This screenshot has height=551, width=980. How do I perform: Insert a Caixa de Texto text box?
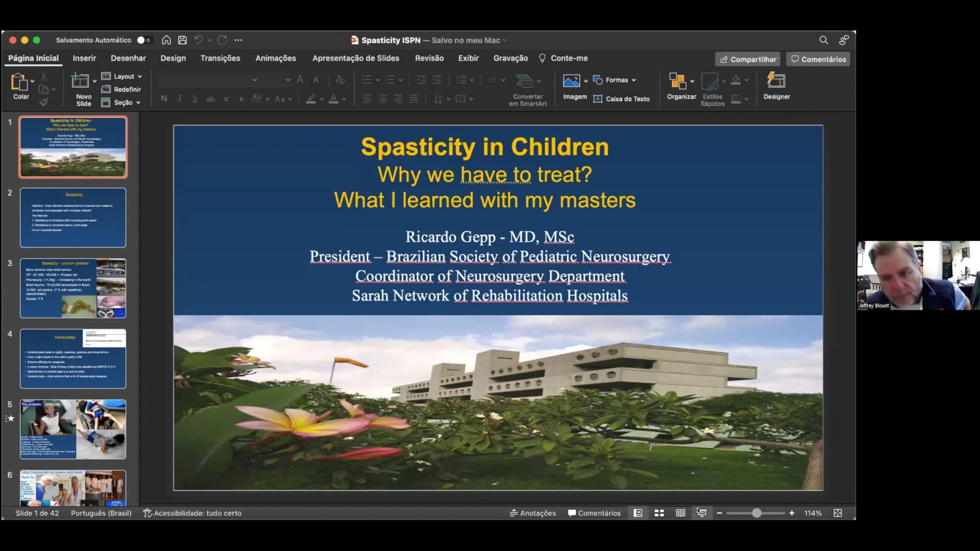pos(622,99)
